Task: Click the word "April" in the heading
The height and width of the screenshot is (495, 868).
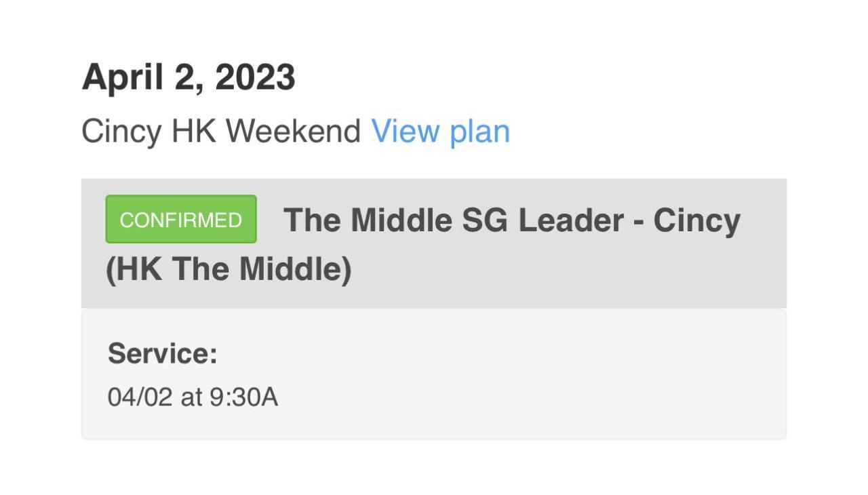Action: point(122,77)
